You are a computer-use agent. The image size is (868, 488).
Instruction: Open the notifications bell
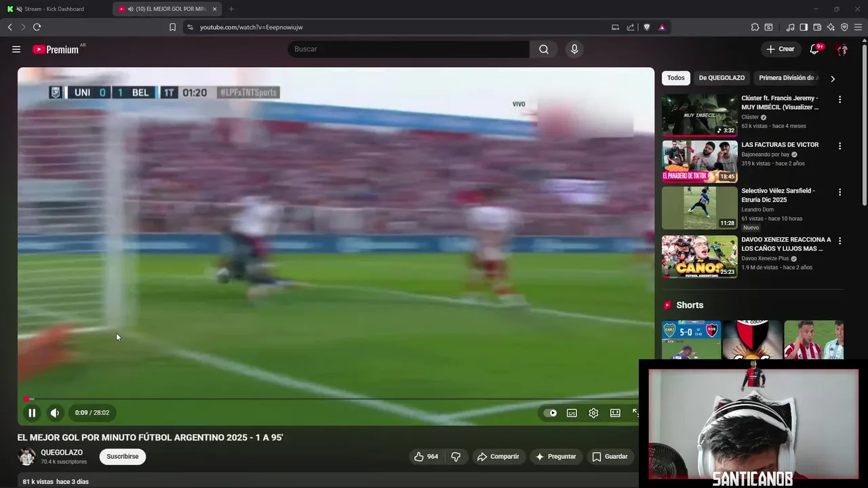[815, 49]
